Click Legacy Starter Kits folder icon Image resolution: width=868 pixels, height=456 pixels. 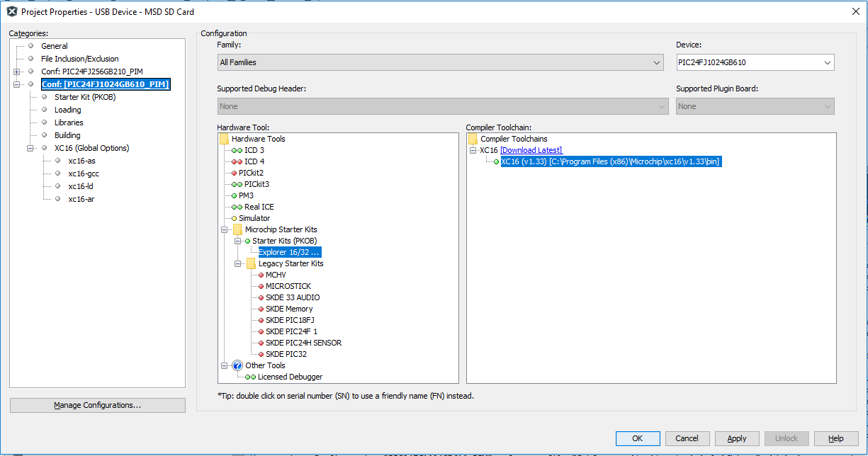252,263
